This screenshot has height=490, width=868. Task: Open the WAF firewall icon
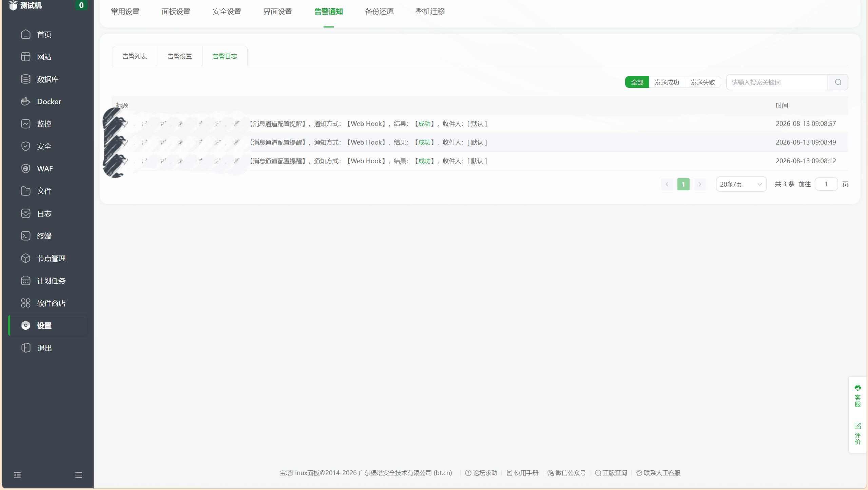click(26, 169)
